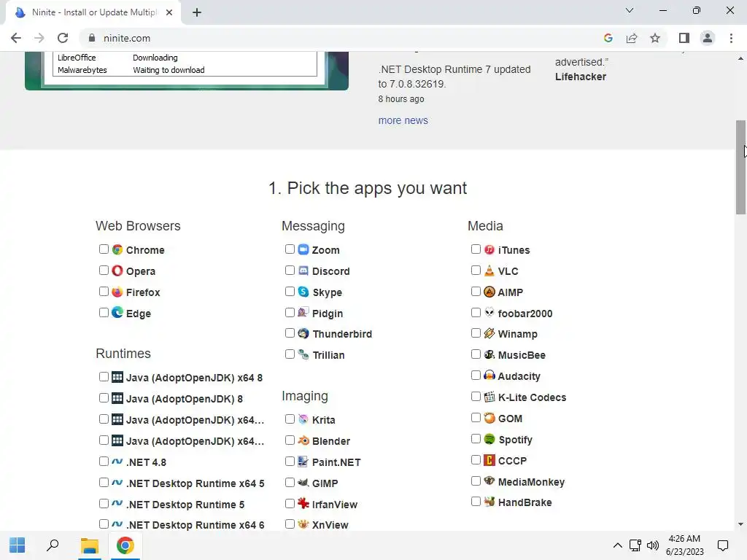Show hidden system tray icons
Viewport: 747px width, 560px height.
[x=617, y=545]
